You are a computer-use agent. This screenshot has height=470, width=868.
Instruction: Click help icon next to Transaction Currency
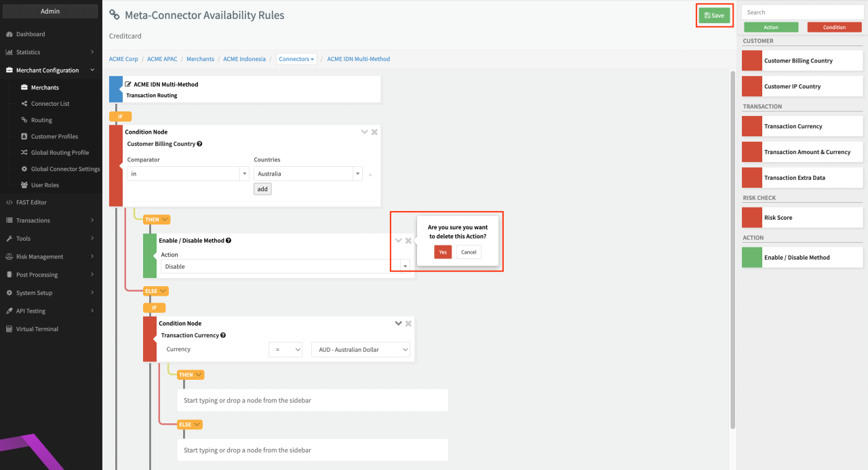[x=223, y=336]
